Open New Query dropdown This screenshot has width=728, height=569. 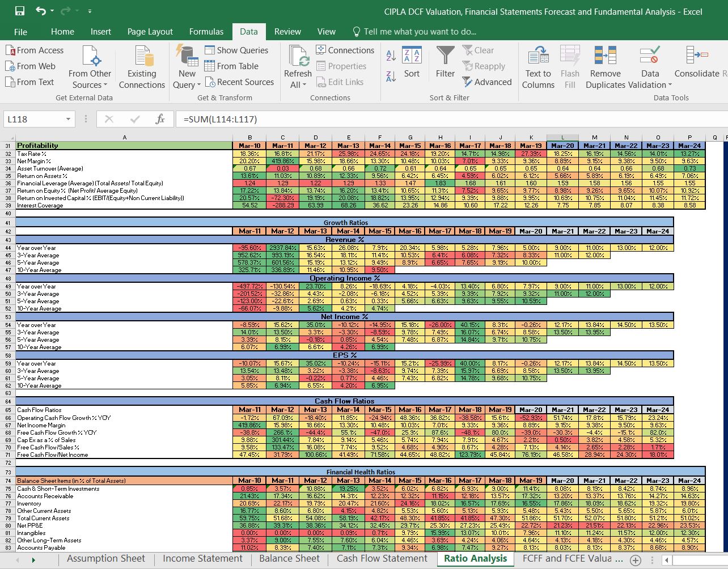tap(188, 67)
